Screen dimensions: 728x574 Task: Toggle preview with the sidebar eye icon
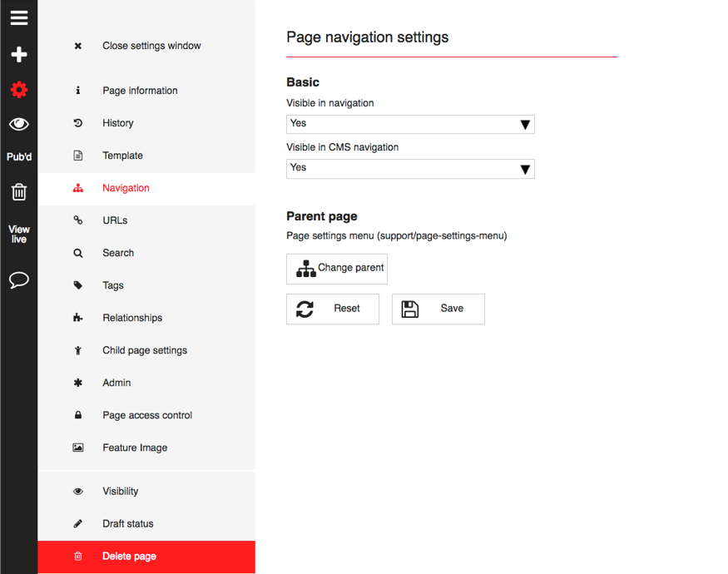click(19, 124)
